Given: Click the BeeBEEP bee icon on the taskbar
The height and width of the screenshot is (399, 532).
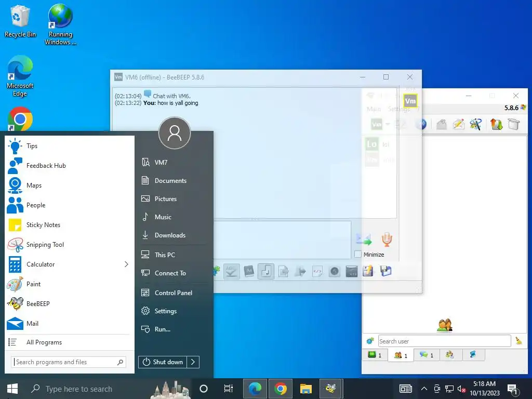Looking at the screenshot, I should click(331, 389).
